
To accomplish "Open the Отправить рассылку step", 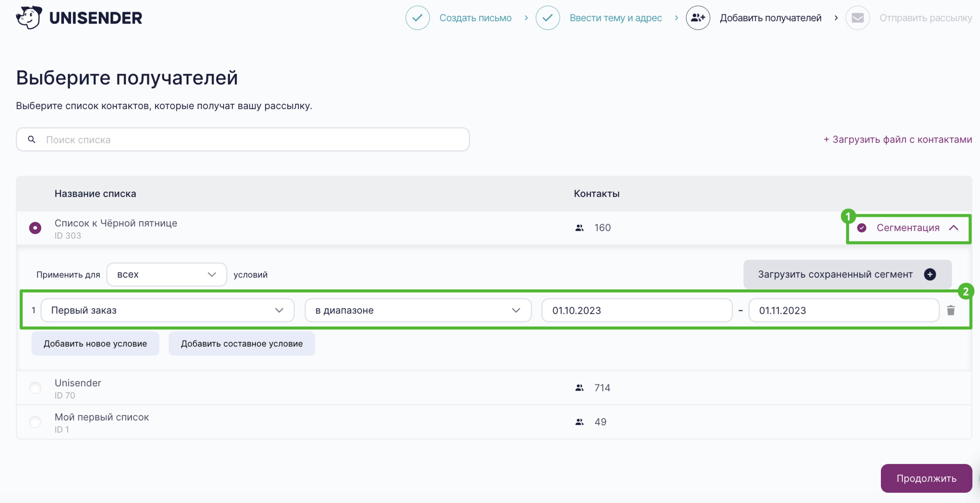I will [x=926, y=18].
